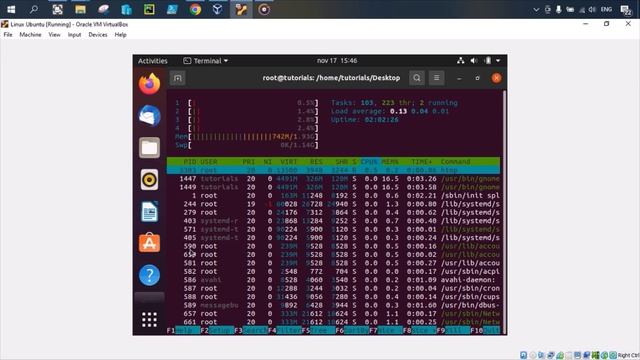Show Applications grid in the dock
640x360 pixels.
tap(149, 320)
